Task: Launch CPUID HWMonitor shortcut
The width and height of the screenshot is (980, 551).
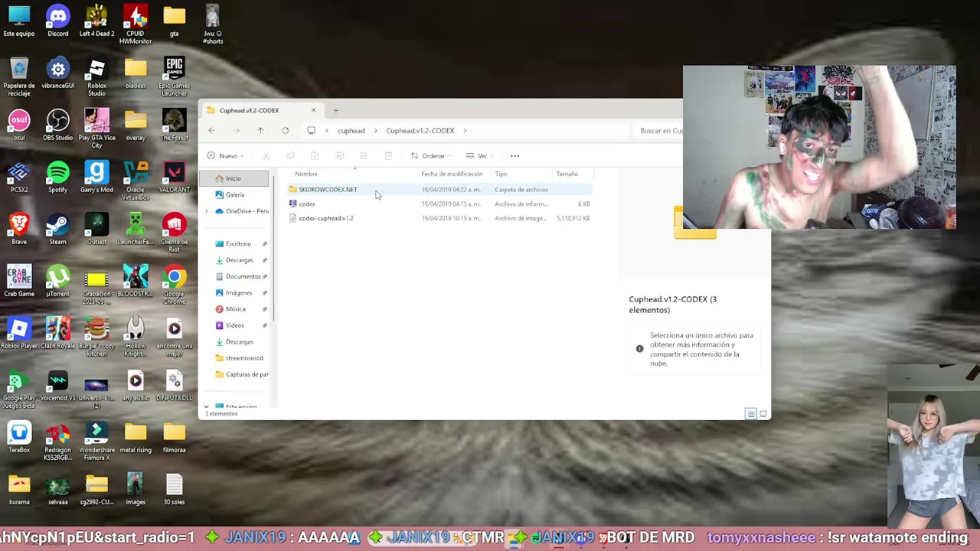Action: 136,24
